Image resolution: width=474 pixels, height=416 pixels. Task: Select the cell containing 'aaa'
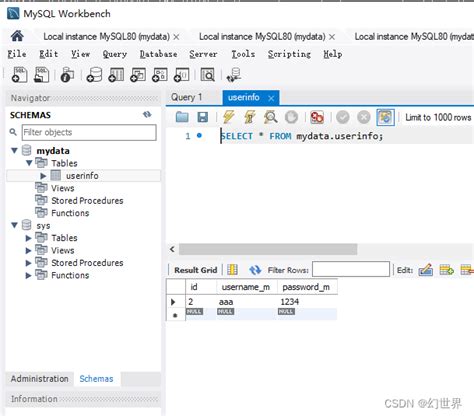click(246, 302)
